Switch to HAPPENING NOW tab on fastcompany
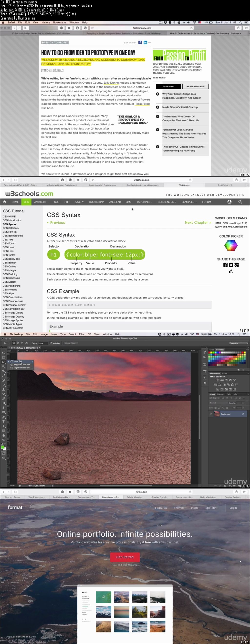250x644 pixels. [196, 87]
